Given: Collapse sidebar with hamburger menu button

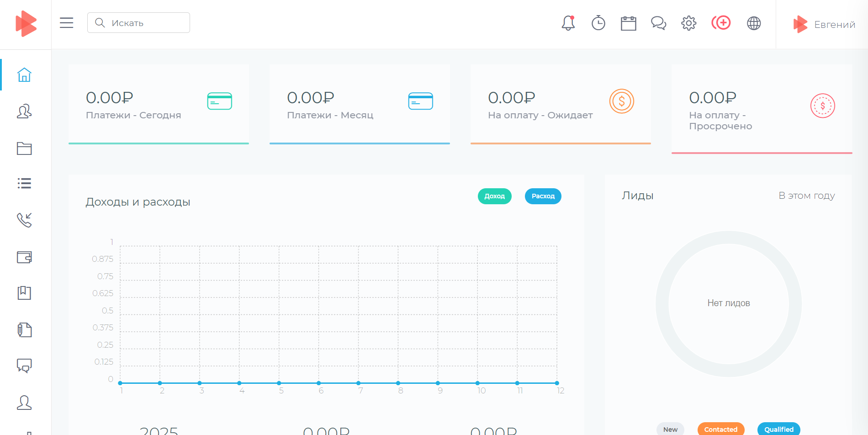Looking at the screenshot, I should [67, 23].
